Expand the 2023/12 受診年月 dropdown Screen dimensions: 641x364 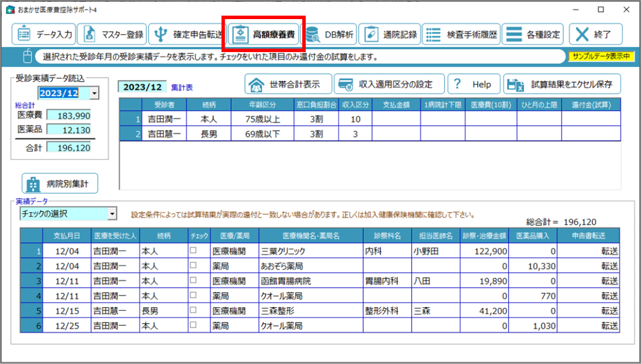tap(94, 93)
